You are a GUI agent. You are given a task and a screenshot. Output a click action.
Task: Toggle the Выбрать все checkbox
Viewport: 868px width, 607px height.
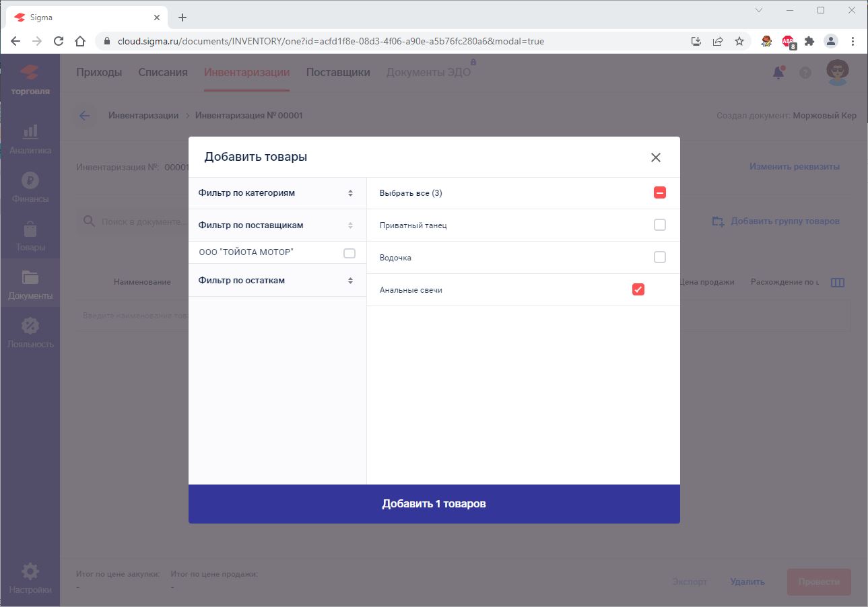659,193
